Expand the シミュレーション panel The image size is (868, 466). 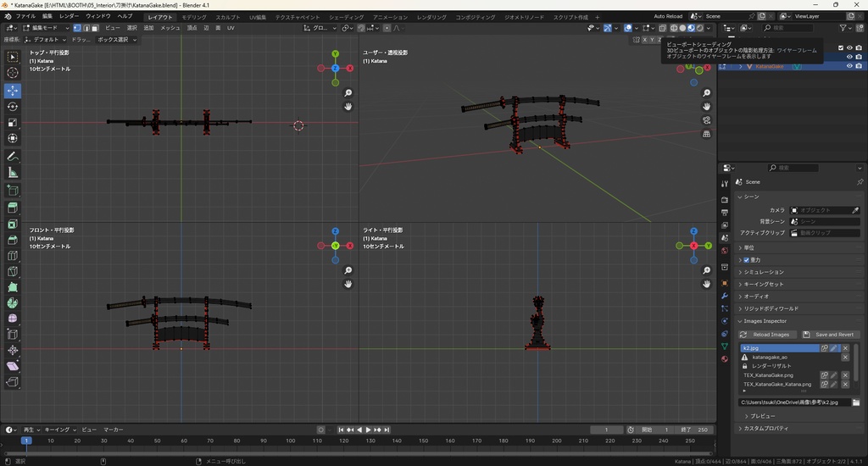pos(763,272)
